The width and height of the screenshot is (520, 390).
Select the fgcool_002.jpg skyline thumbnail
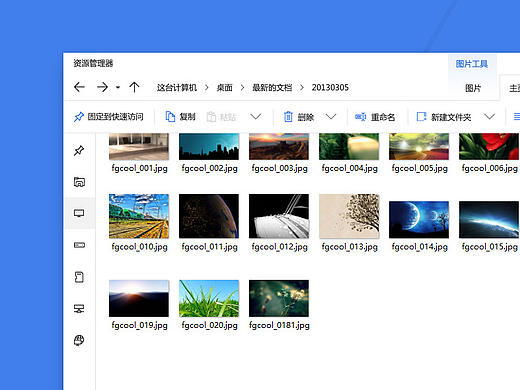(x=209, y=146)
